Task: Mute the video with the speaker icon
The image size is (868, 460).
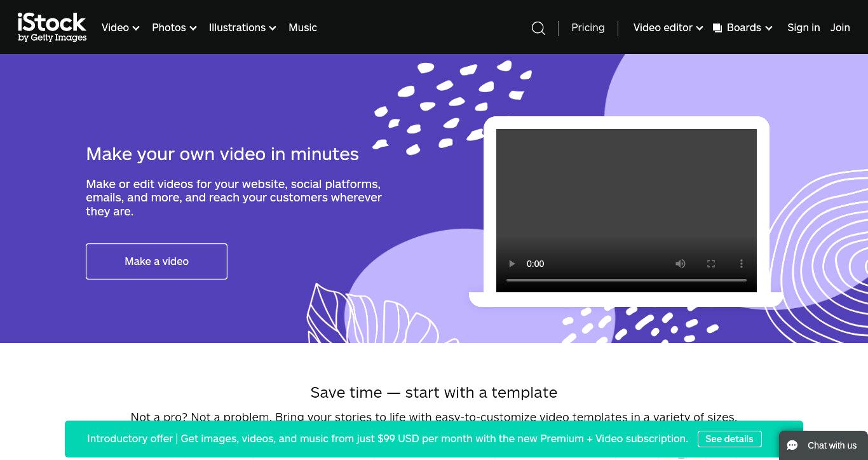Action: click(681, 264)
